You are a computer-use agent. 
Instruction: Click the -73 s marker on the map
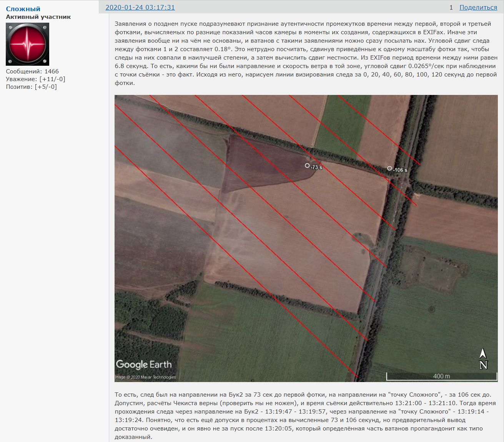[x=307, y=166]
